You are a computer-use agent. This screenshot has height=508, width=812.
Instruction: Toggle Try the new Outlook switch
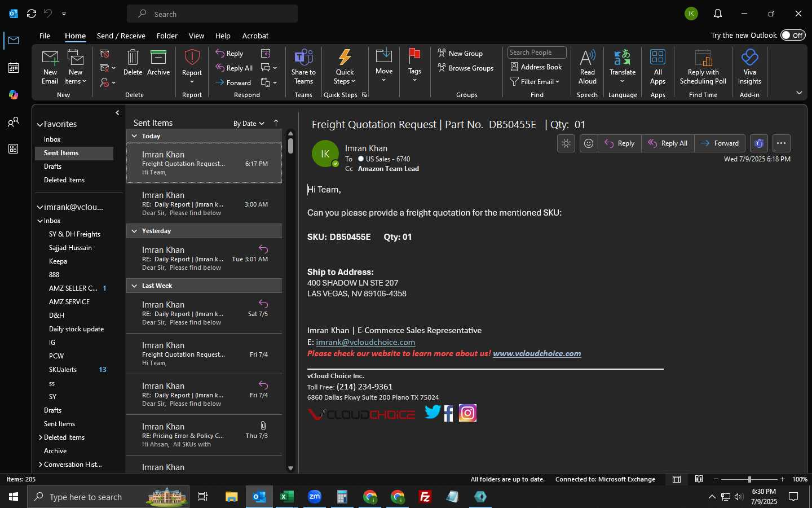pyautogui.click(x=793, y=35)
